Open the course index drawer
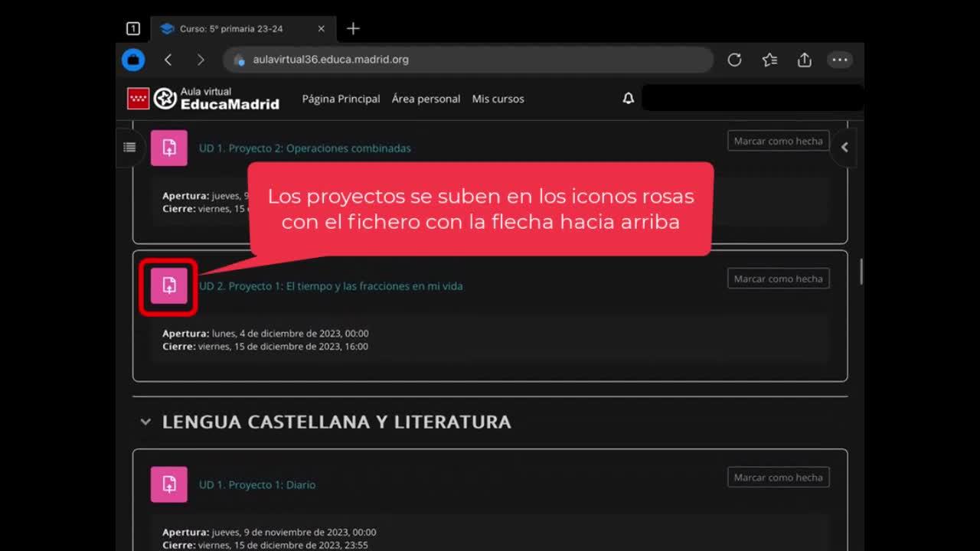 pos(129,147)
